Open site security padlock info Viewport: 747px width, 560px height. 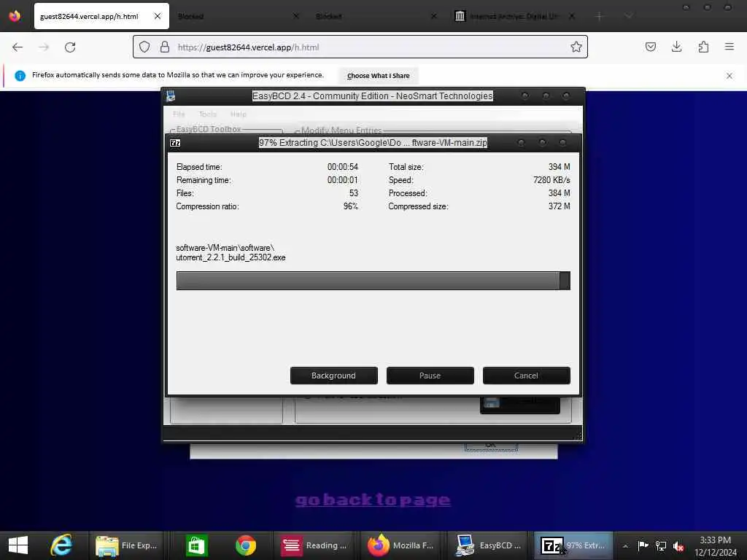[165, 47]
